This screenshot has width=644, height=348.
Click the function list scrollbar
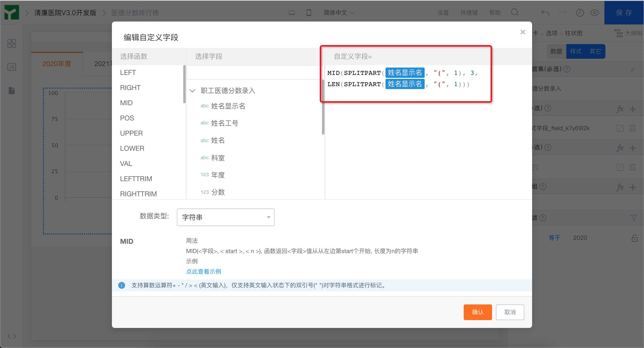(x=184, y=84)
